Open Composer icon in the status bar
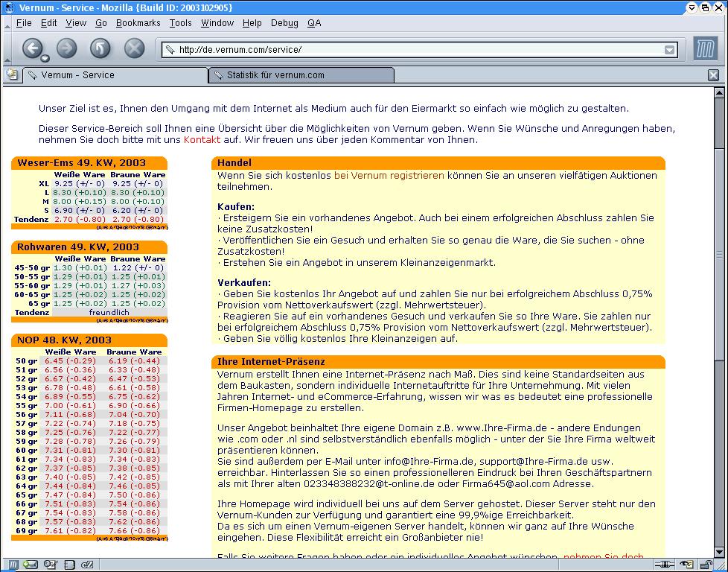Image resolution: width=728 pixels, height=572 pixels. (x=50, y=565)
